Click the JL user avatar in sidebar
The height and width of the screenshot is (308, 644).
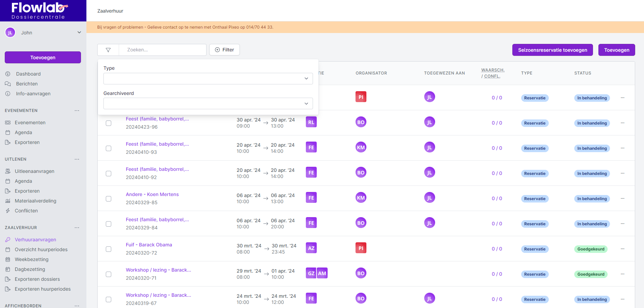[10, 33]
